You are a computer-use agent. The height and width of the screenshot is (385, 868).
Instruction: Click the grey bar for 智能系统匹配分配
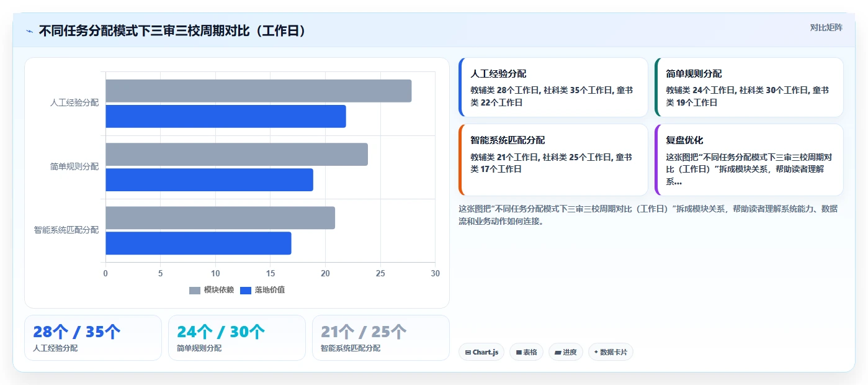click(x=220, y=218)
